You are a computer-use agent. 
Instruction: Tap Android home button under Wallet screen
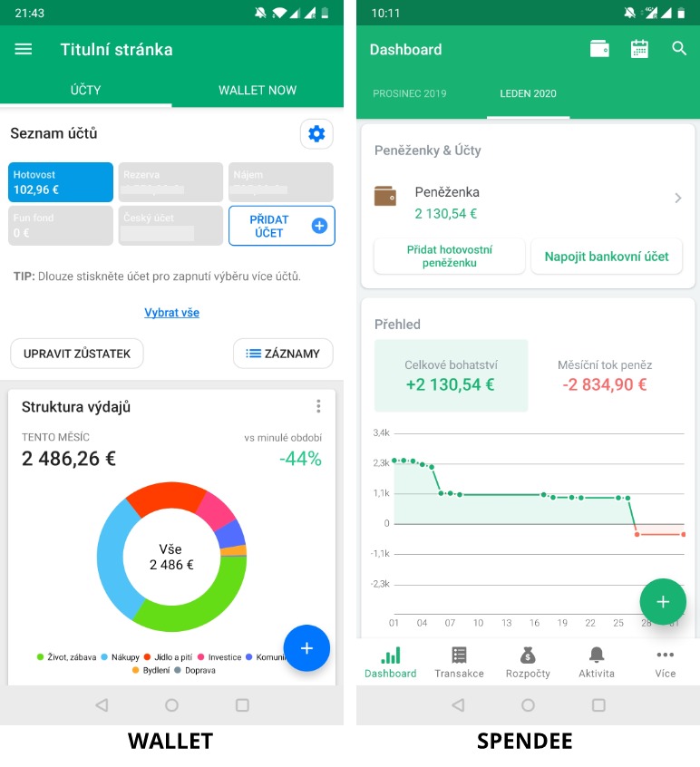[x=171, y=704]
